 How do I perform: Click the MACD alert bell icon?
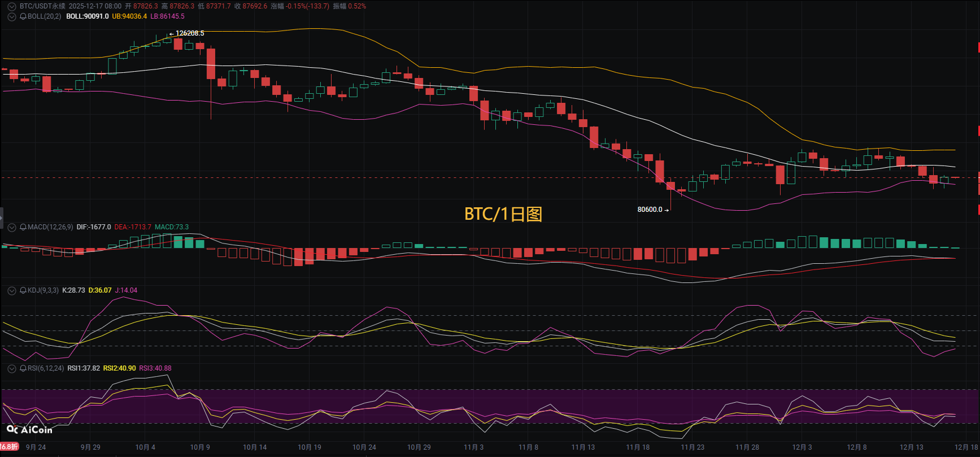coord(23,227)
